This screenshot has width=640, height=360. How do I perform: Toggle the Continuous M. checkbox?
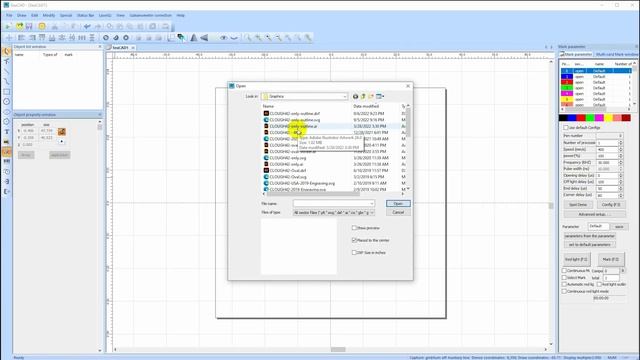tap(564, 271)
